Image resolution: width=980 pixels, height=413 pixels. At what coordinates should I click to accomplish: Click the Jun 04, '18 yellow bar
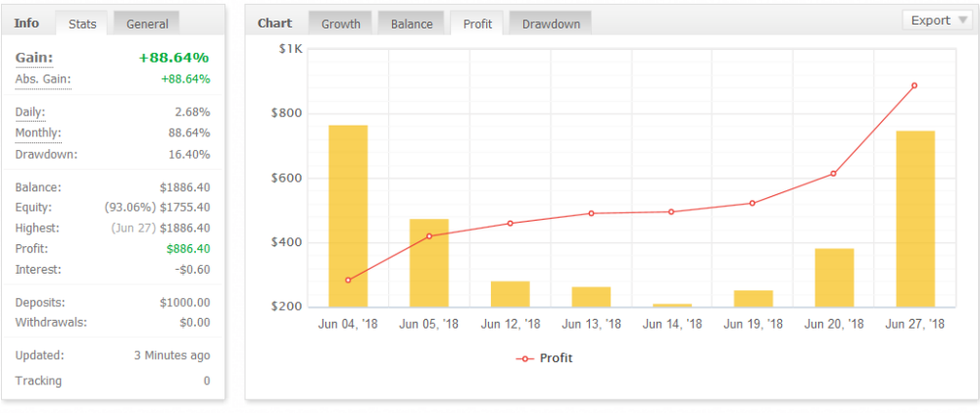coord(348,216)
